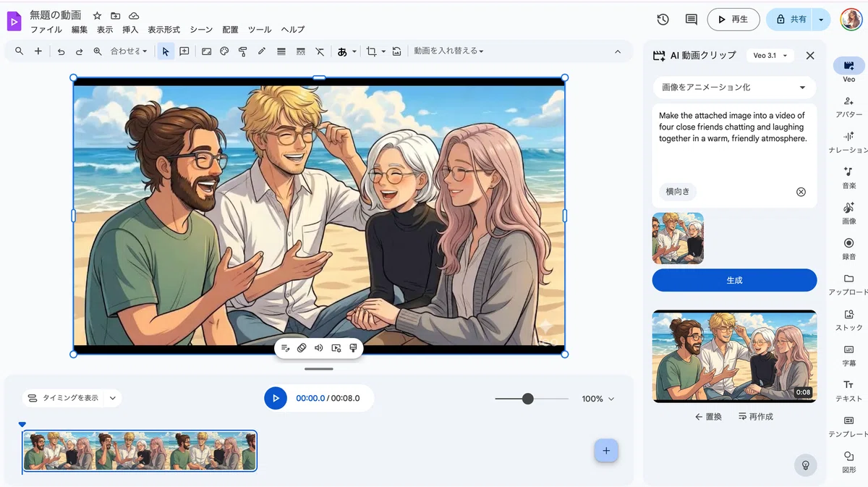Open the 挿入 menu
This screenshot has height=487, width=868.
(x=130, y=30)
